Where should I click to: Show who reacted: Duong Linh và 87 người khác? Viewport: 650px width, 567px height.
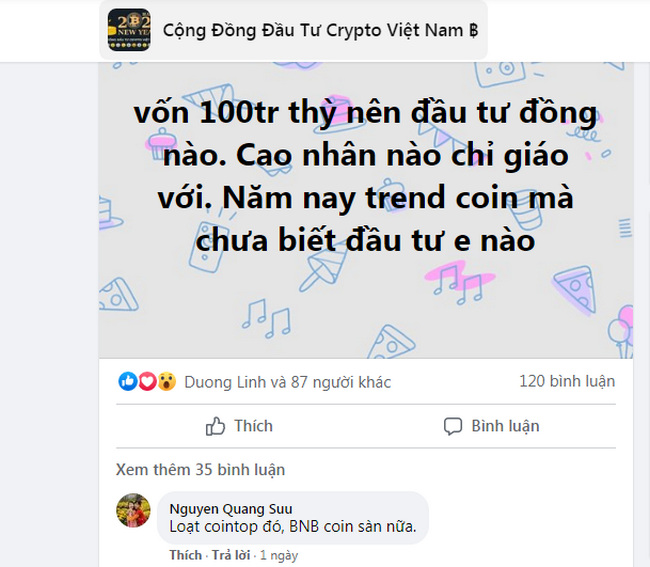click(287, 382)
